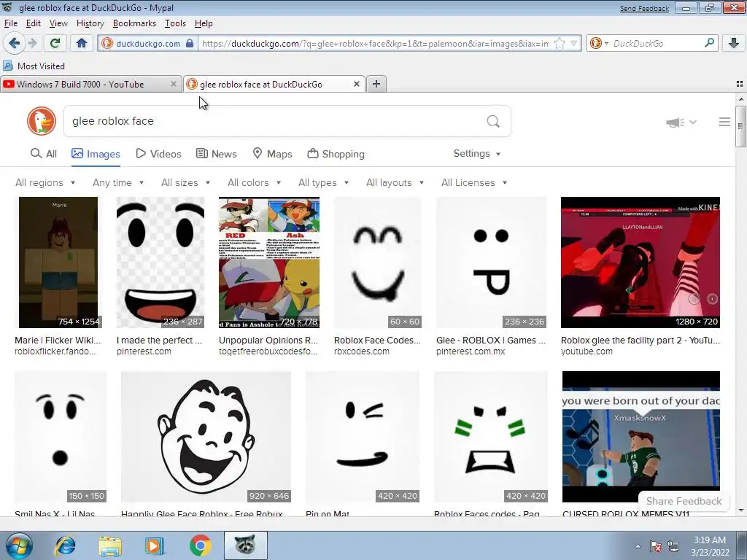Image resolution: width=747 pixels, height=560 pixels.
Task: Click the rbxcodes.com source link
Action: click(362, 351)
